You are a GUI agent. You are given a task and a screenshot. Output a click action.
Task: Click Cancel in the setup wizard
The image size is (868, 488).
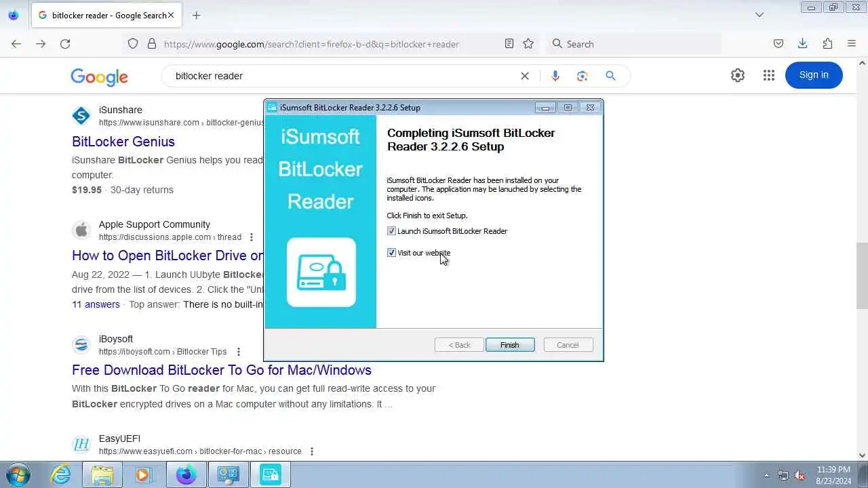(x=568, y=345)
